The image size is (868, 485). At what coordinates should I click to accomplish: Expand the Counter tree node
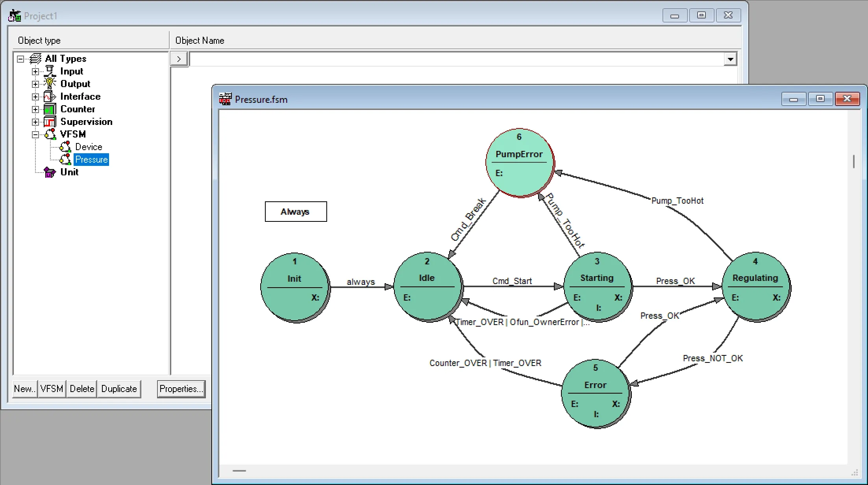pos(35,110)
